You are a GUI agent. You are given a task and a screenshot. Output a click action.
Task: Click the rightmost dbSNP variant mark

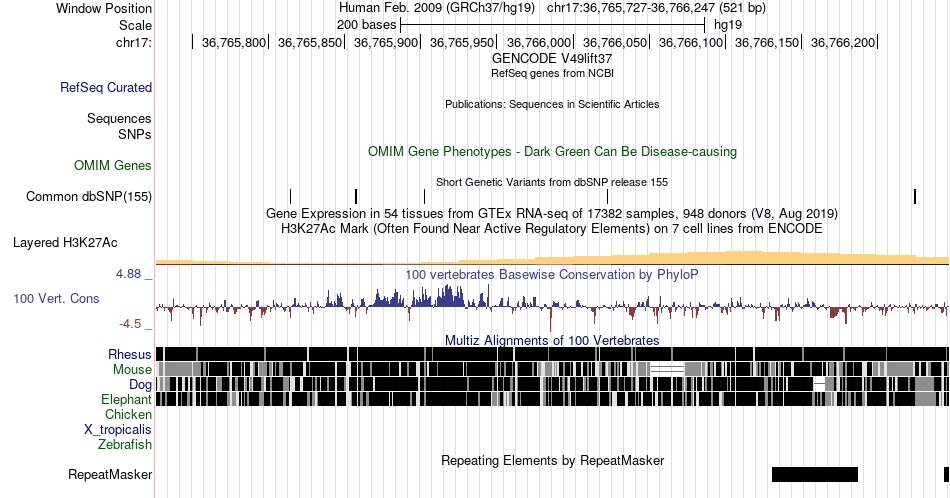point(915,196)
